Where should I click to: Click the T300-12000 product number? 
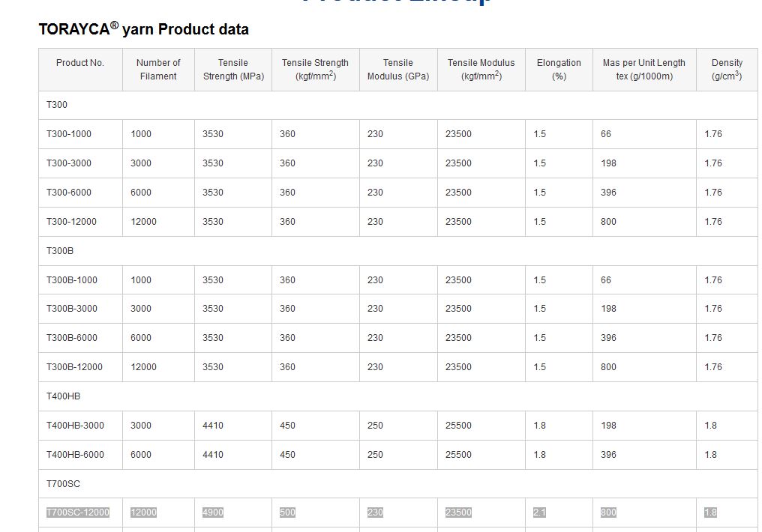[x=71, y=222]
